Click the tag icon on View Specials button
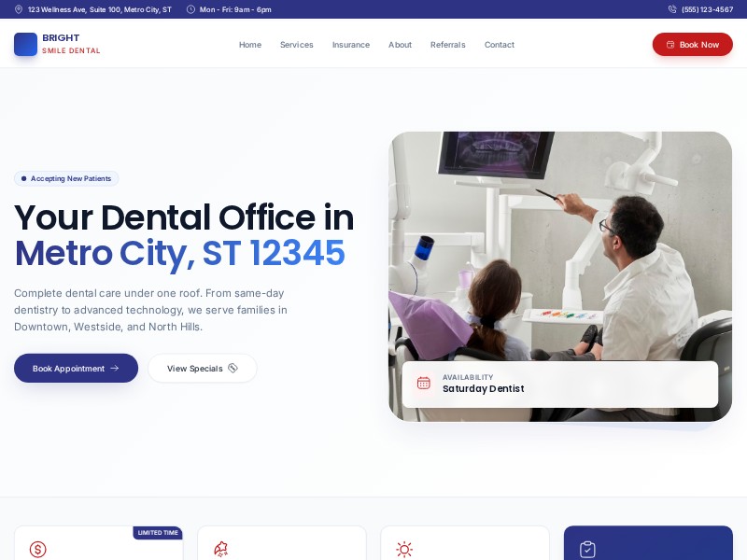This screenshot has width=747, height=560. tap(233, 368)
